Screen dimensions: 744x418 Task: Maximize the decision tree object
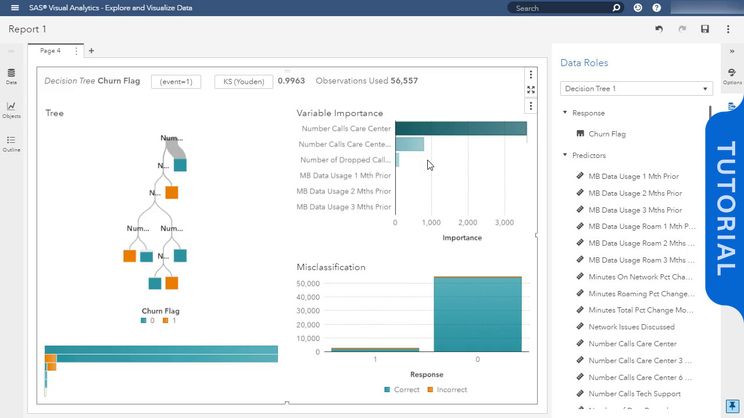(x=531, y=90)
